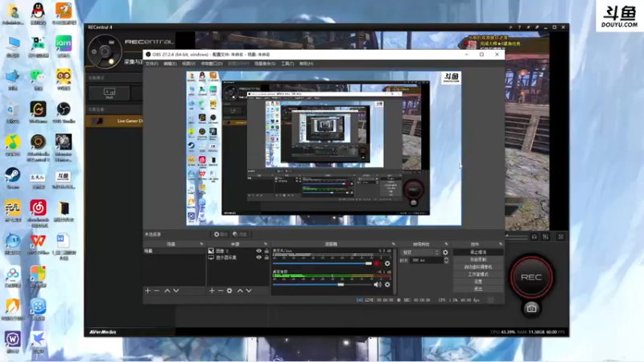Image resolution: width=644 pixels, height=362 pixels.
Task: Click 工作室模式 button
Action: tap(478, 274)
